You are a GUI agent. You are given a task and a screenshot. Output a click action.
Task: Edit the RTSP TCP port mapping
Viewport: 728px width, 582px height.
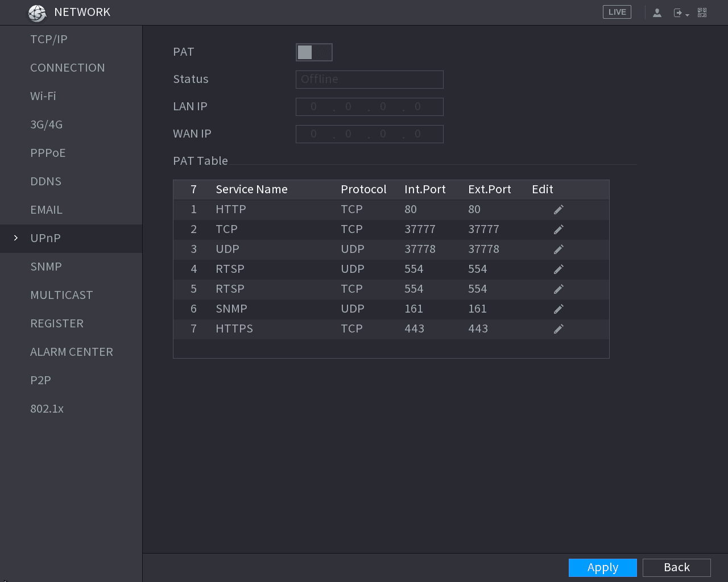tap(559, 289)
